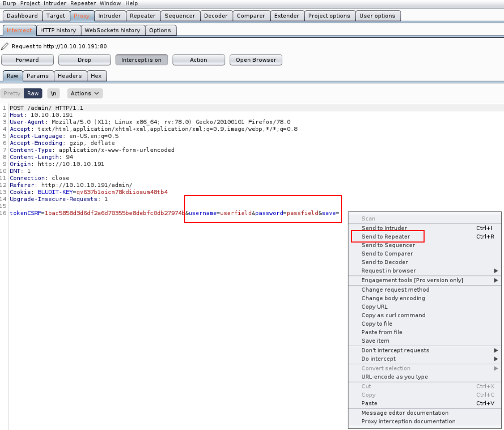
Task: Choose Send to Comparer
Action: [425, 254]
